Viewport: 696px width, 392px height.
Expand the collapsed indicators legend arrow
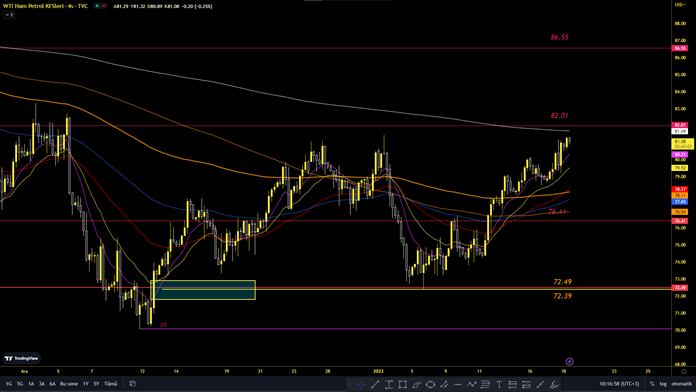[x=9, y=15]
